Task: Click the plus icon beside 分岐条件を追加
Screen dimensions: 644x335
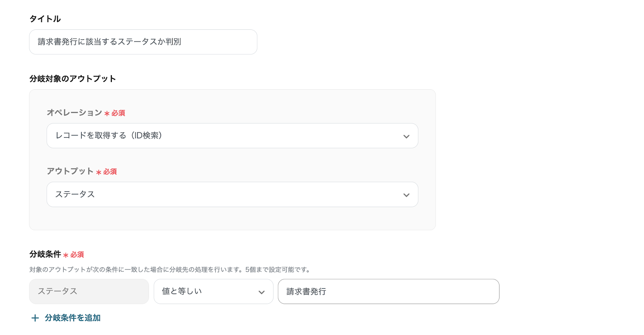Action: click(x=35, y=318)
